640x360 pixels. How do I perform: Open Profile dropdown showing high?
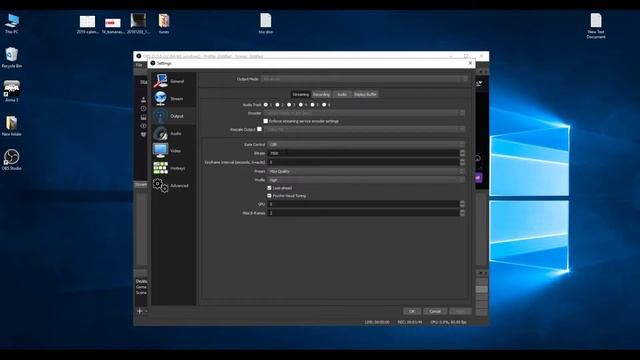pos(366,180)
